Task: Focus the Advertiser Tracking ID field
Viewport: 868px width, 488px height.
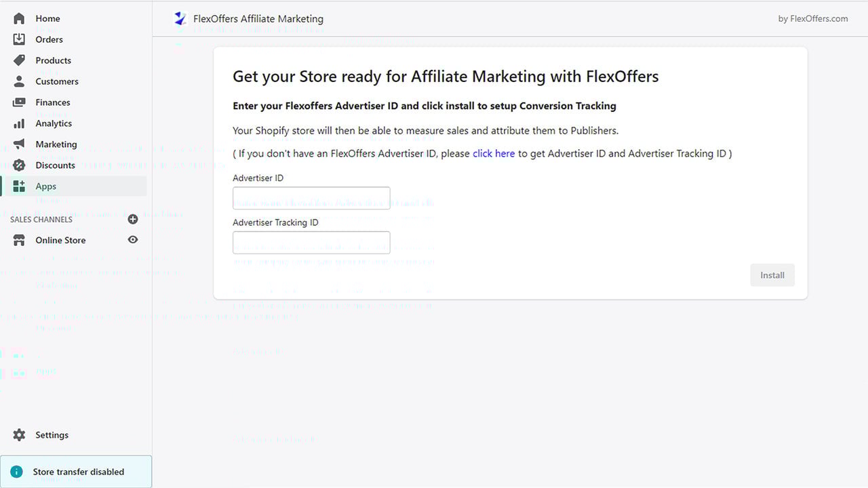Action: (311, 243)
